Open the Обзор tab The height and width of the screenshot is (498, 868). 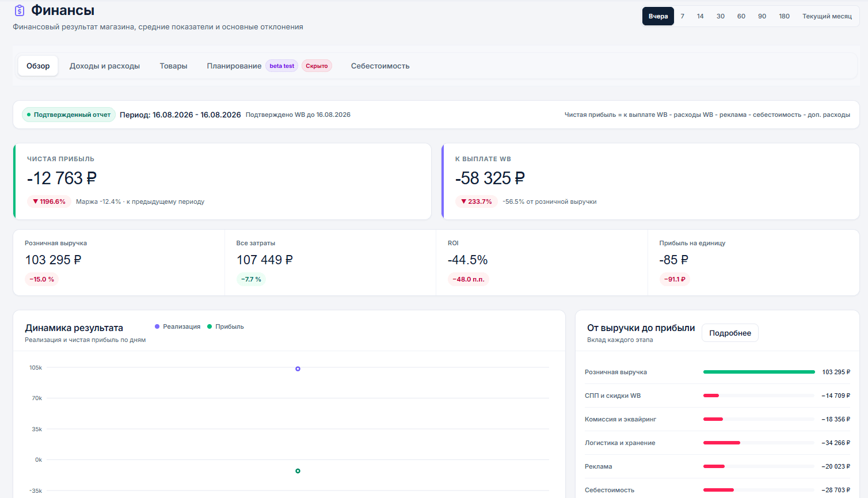[x=38, y=66]
